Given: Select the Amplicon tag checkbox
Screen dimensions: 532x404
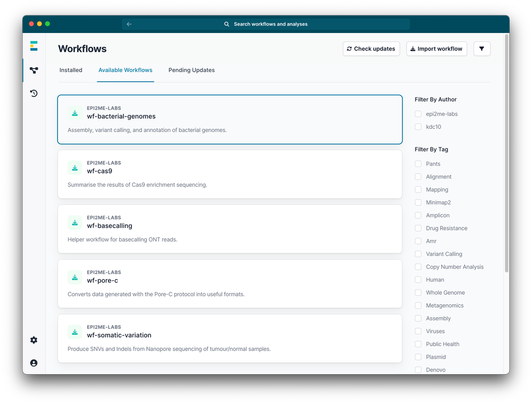Looking at the screenshot, I should pyautogui.click(x=418, y=215).
